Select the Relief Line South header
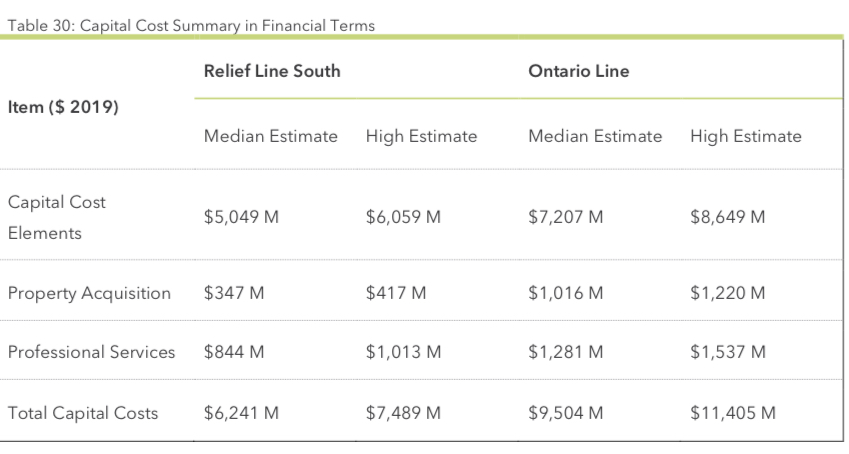Screen dimensions: 849x454 (272, 71)
